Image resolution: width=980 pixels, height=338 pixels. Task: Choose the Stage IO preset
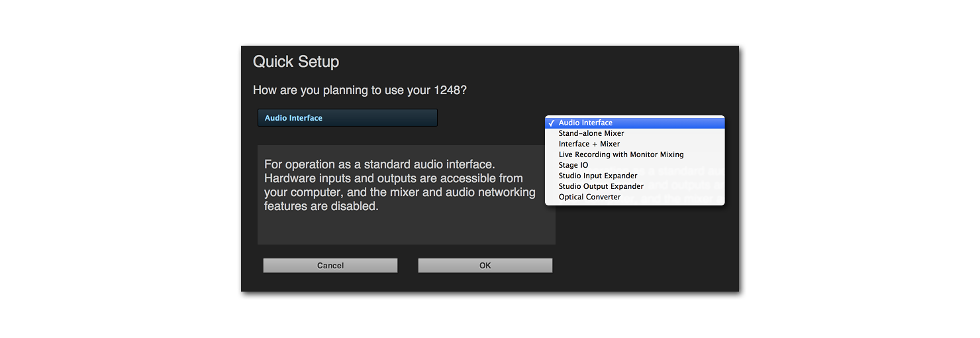tap(573, 165)
